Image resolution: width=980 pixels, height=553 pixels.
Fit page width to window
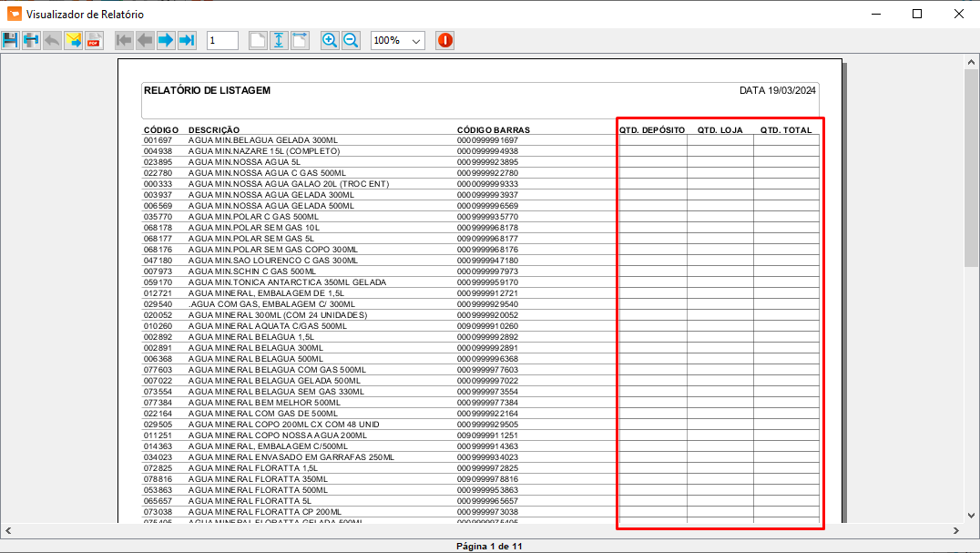click(300, 41)
